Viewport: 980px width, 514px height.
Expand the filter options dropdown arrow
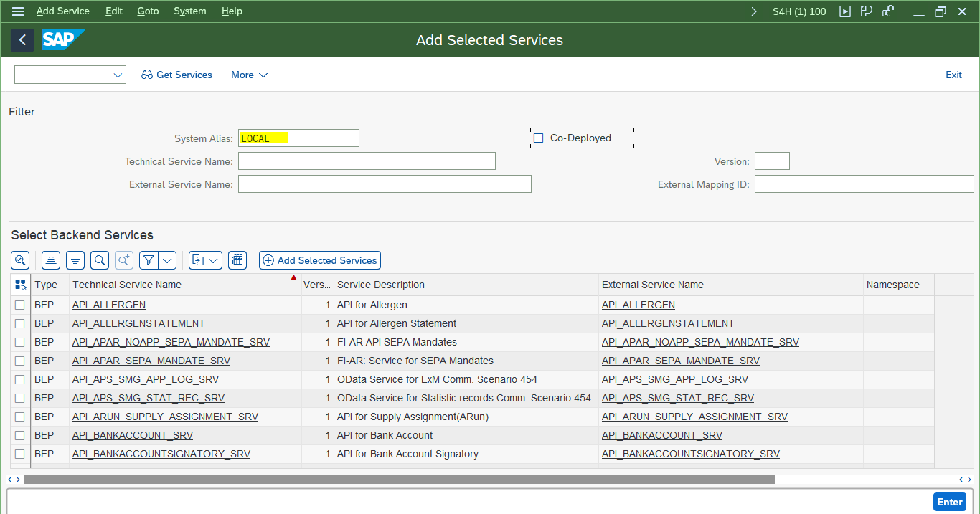point(167,260)
